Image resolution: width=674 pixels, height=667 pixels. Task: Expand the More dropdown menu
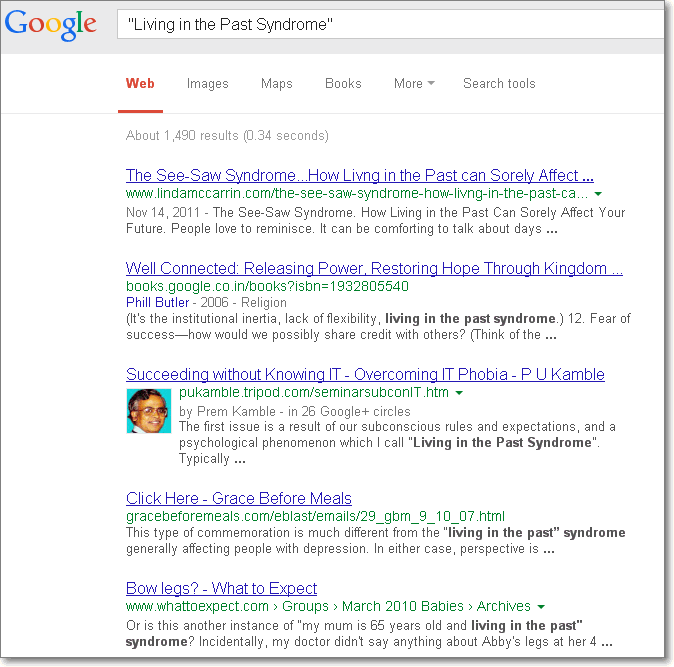pyautogui.click(x=413, y=84)
